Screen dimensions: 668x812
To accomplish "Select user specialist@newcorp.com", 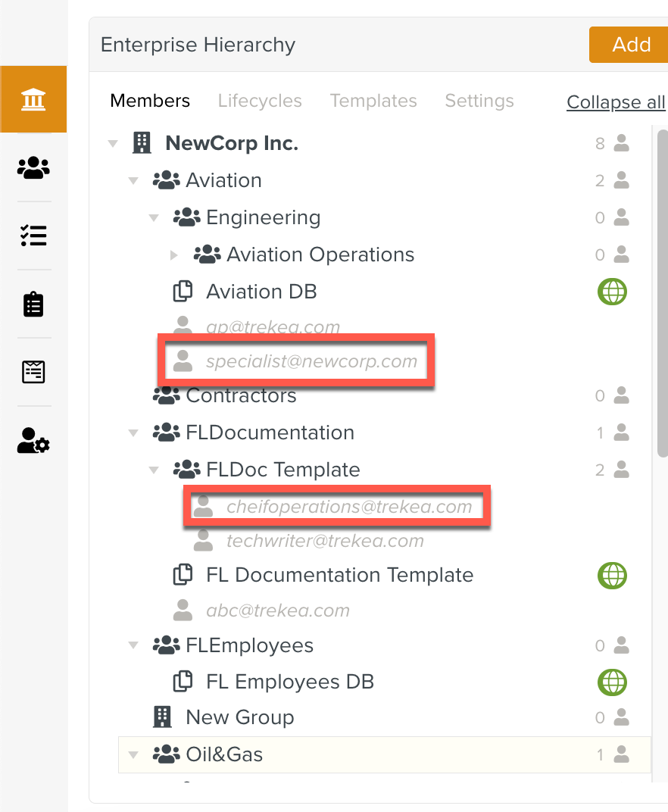I will (x=311, y=361).
